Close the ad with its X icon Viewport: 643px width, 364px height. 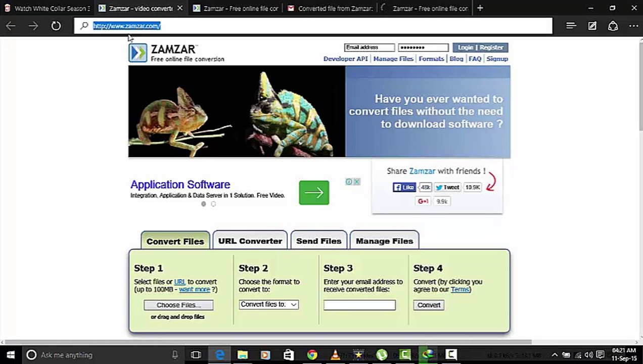tap(356, 181)
